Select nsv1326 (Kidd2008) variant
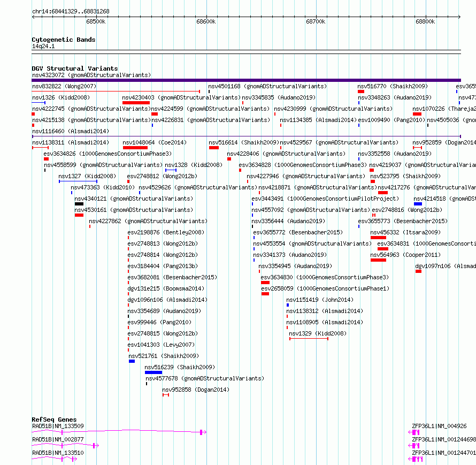Viewport: 476px width, 465px height. (61, 97)
